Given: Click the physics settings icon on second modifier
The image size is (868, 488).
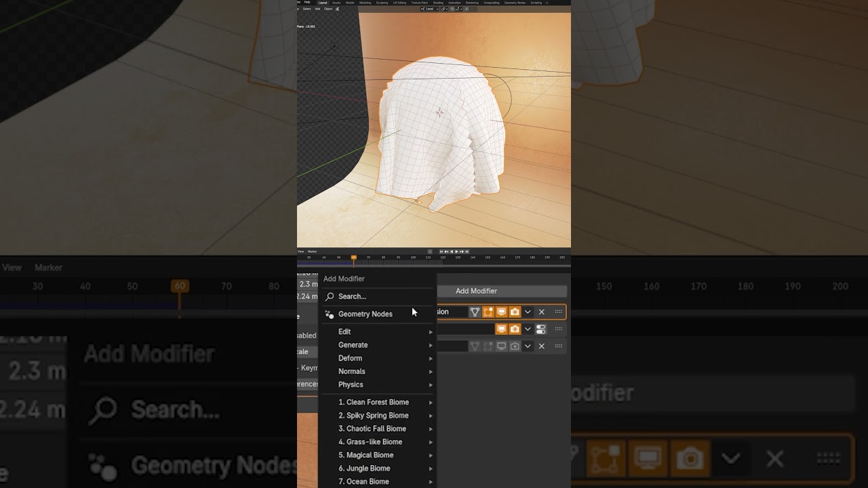Looking at the screenshot, I should pos(541,329).
